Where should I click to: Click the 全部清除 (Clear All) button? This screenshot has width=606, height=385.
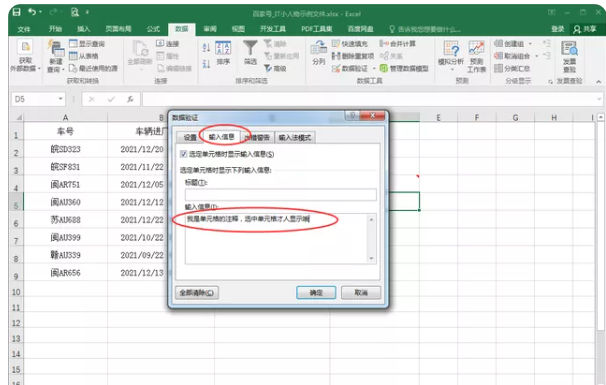pyautogui.click(x=197, y=293)
